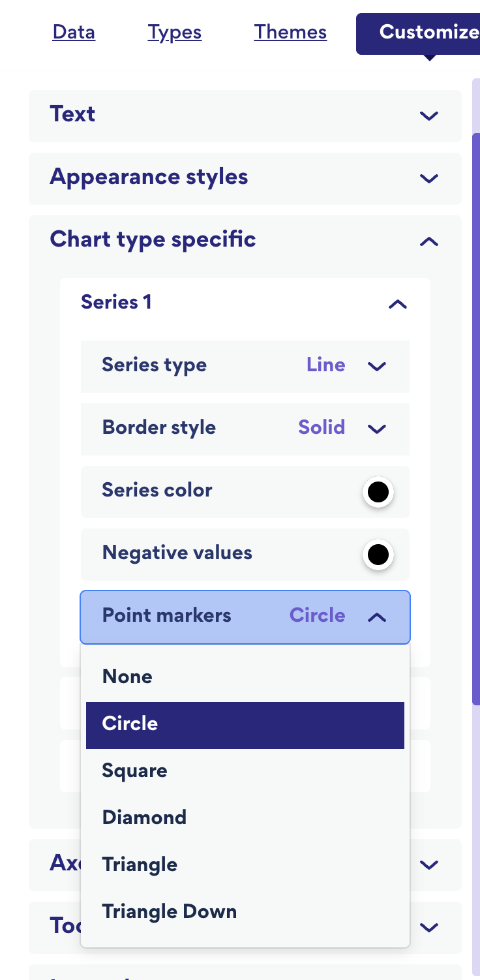This screenshot has width=480, height=980.
Task: Pick a new Series color swatch
Action: 378,492
